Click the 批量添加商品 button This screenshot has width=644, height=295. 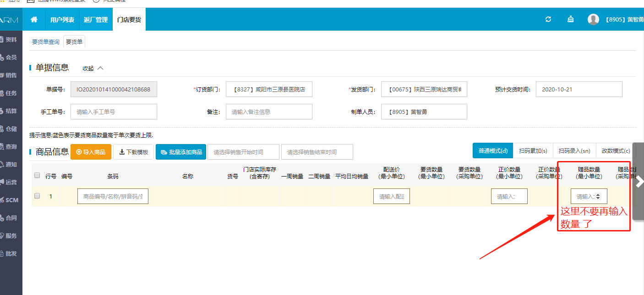click(181, 152)
